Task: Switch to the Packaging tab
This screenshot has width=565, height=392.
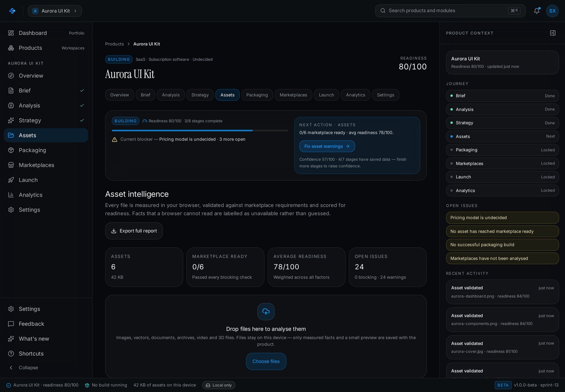Action: coord(257,95)
